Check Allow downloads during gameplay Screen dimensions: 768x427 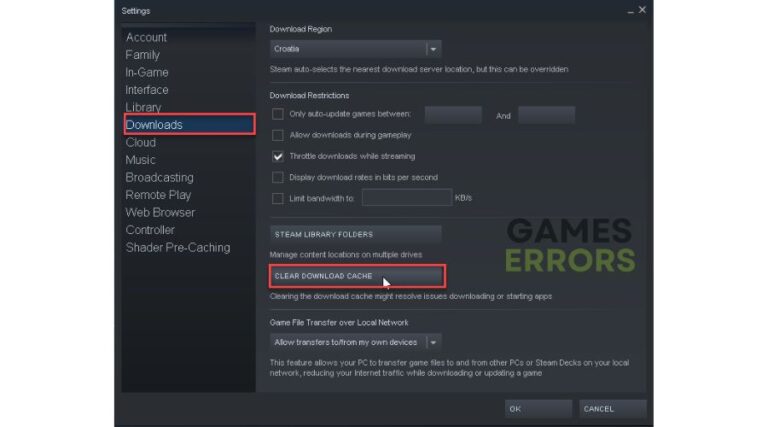click(x=278, y=135)
